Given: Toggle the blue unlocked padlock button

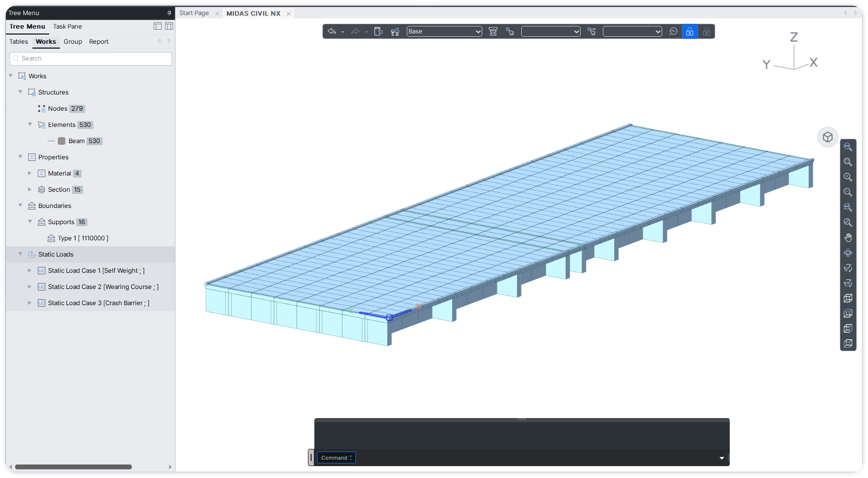Looking at the screenshot, I should 690,31.
